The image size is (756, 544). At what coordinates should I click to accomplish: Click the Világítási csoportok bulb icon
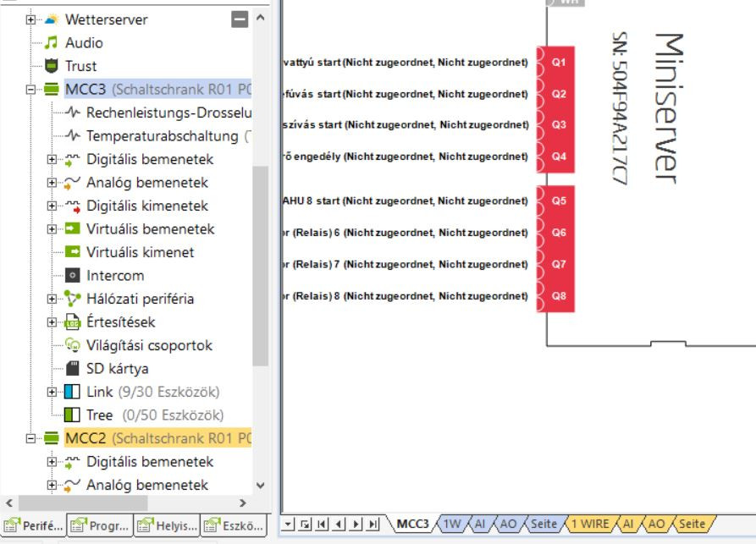(x=72, y=344)
